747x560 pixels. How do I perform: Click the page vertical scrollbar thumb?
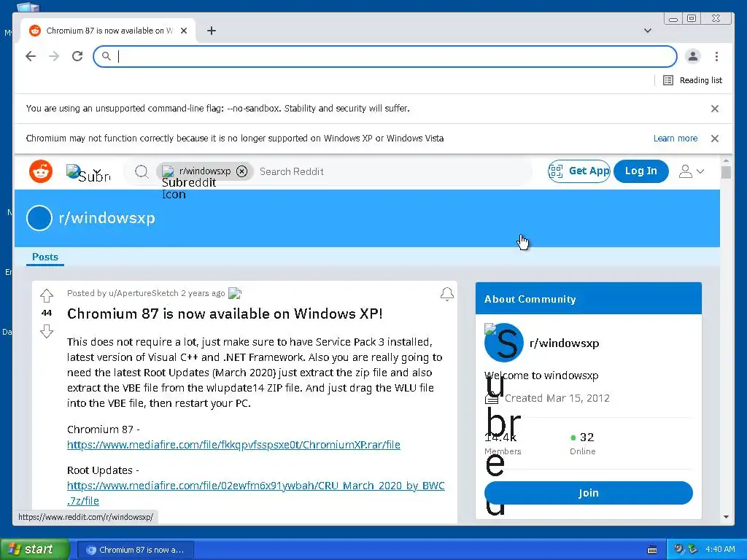tap(726, 172)
